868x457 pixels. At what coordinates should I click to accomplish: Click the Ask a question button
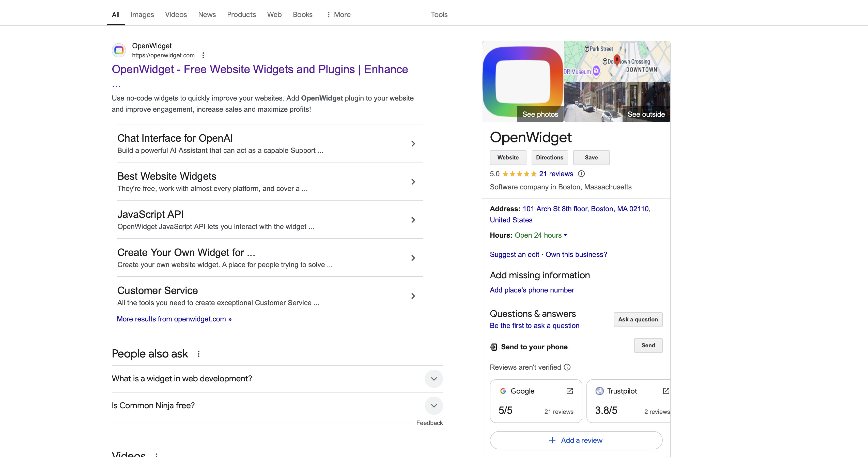click(x=638, y=320)
